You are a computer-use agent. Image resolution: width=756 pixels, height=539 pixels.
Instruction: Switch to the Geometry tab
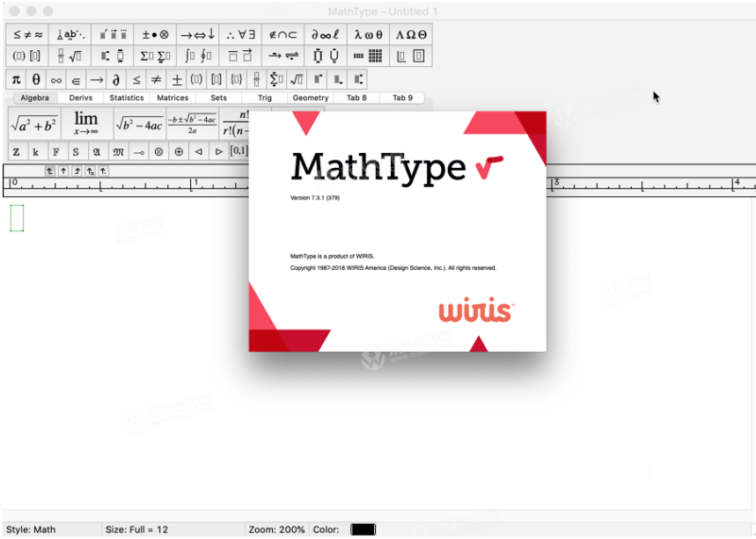tap(311, 98)
